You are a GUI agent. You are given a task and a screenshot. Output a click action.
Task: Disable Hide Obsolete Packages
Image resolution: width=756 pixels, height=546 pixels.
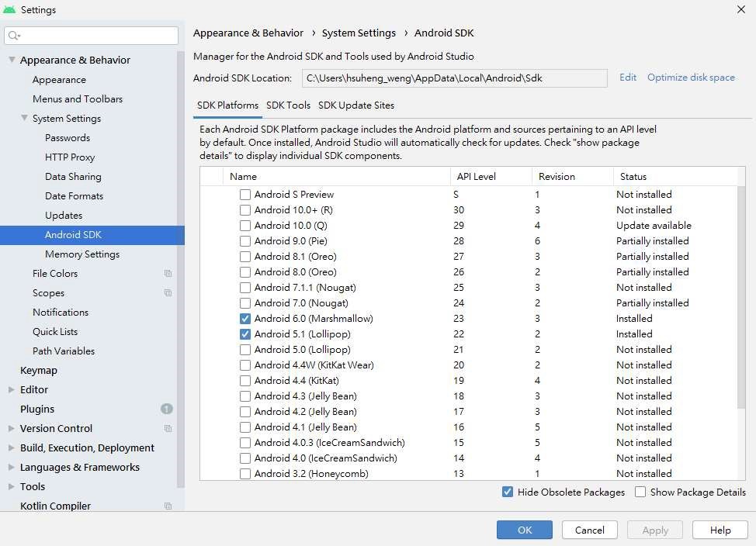[x=507, y=492]
